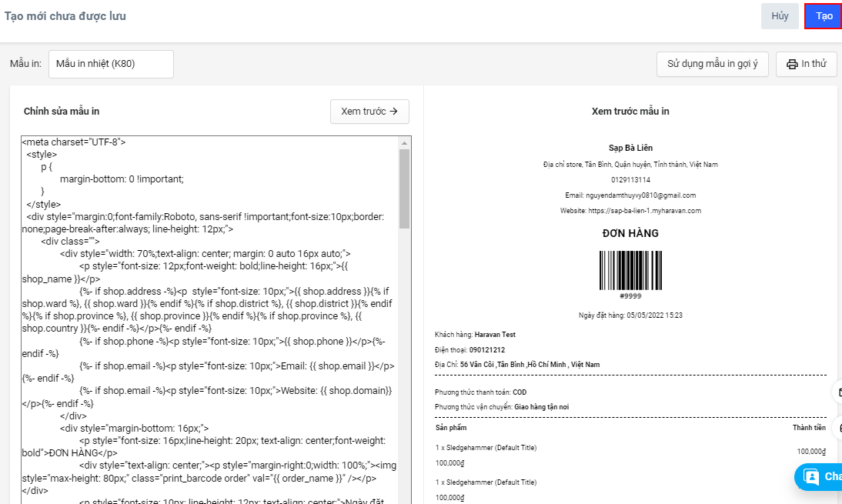This screenshot has height=504, width=842.
Task: Open the Mẫu in template selector
Action: (111, 64)
